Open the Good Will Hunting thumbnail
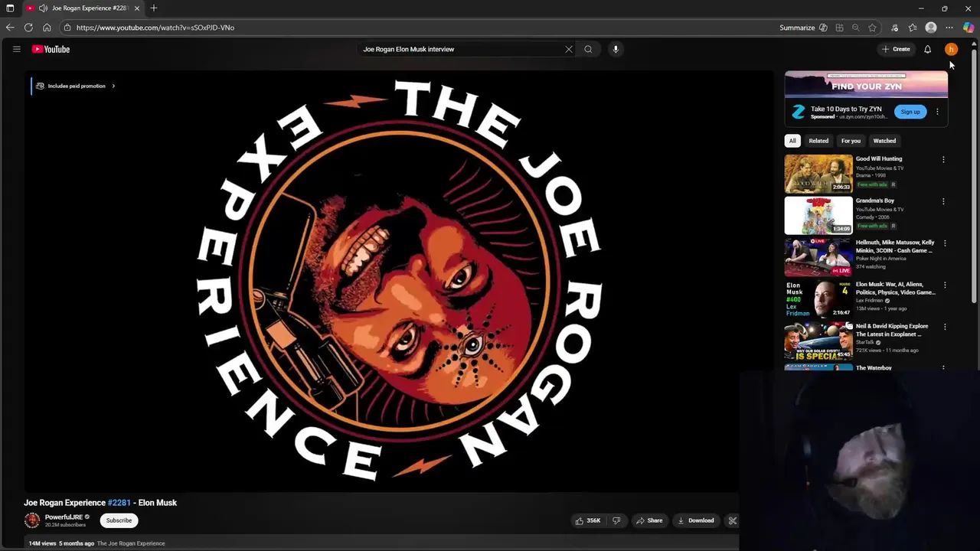The width and height of the screenshot is (980, 551). coord(818,174)
